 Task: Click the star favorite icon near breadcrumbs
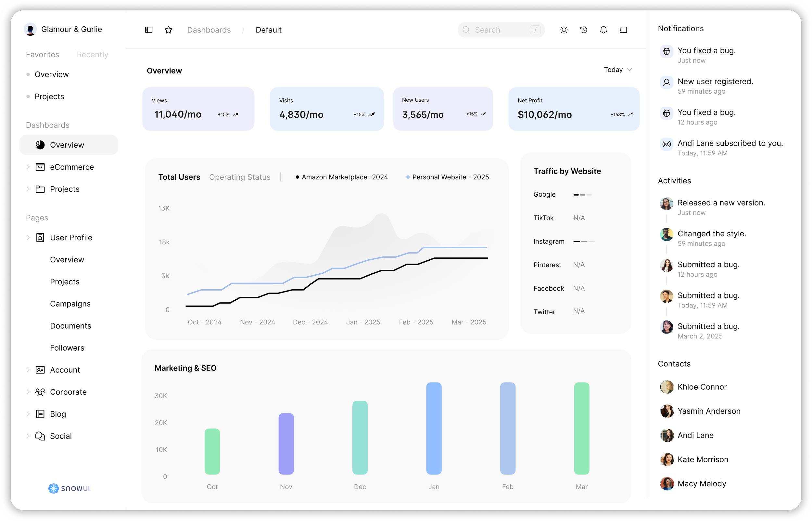(168, 30)
